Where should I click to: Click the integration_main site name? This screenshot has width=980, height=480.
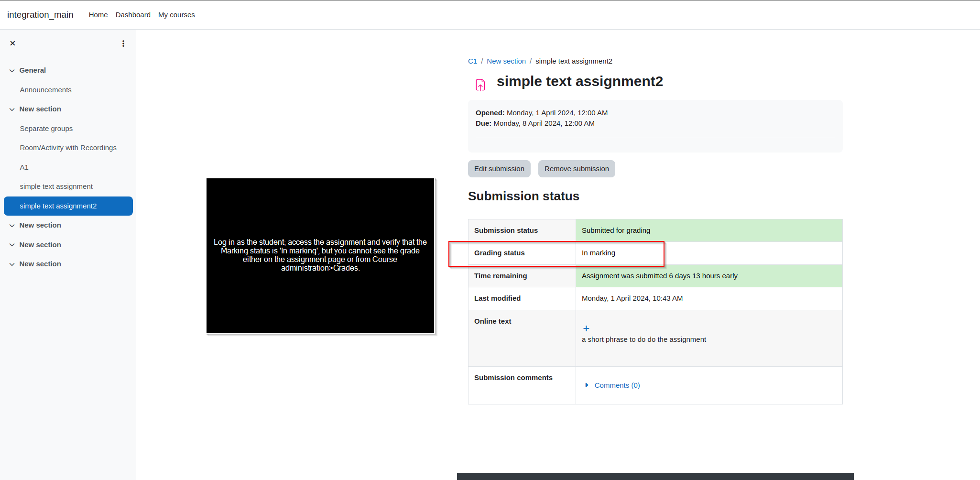pos(40,15)
